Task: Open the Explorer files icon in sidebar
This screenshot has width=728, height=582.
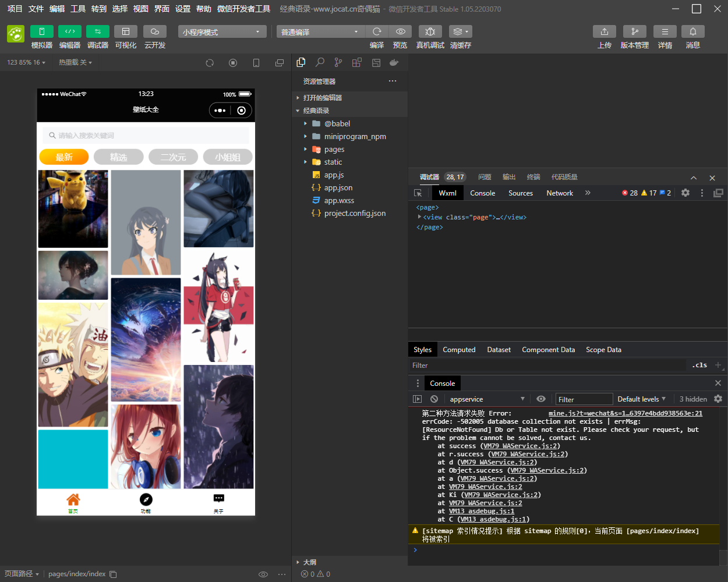Action: click(301, 62)
